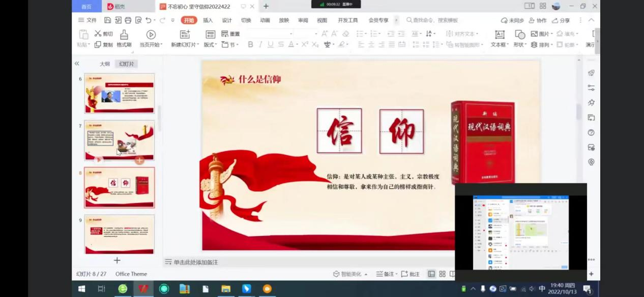Undo the last action
644x297 pixels.
coord(149,20)
